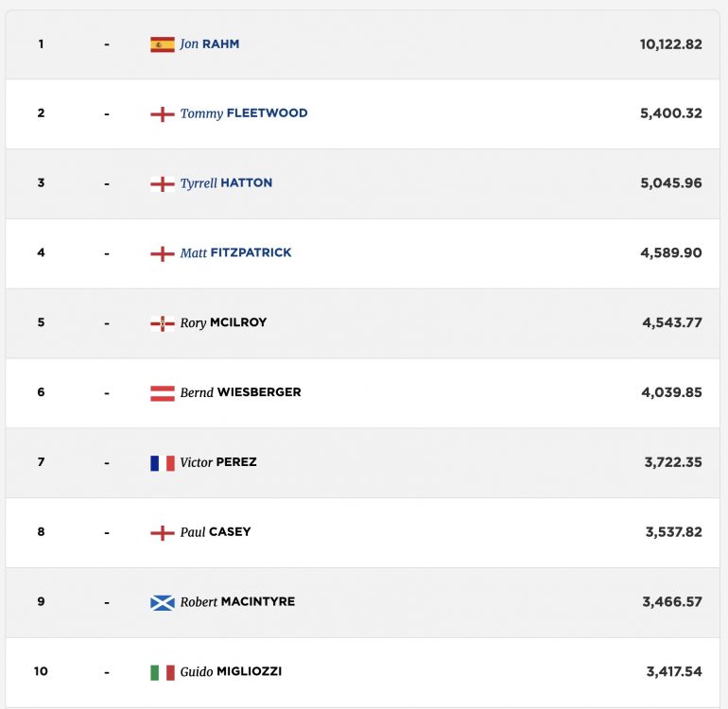
Task: Click the England flag beside Paul Casey
Action: coord(163,532)
